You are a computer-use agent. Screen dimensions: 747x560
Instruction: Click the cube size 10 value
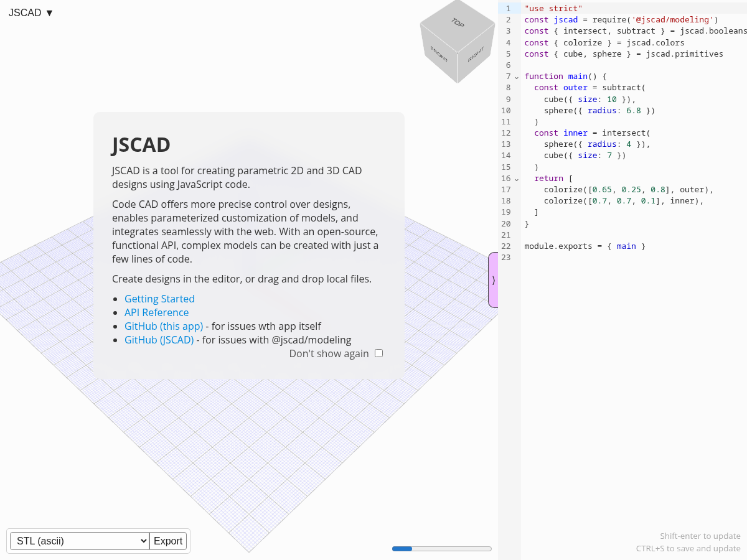(612, 99)
